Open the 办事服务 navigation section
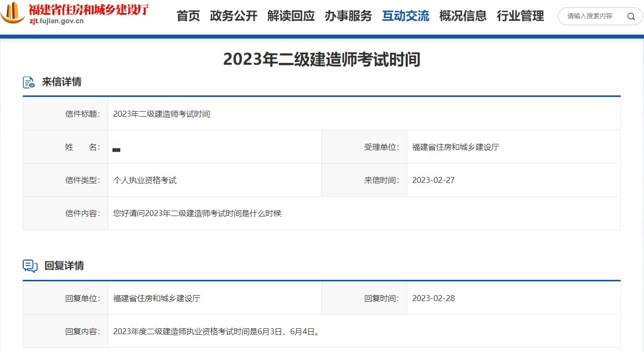This screenshot has height=352, width=644. pyautogui.click(x=348, y=16)
